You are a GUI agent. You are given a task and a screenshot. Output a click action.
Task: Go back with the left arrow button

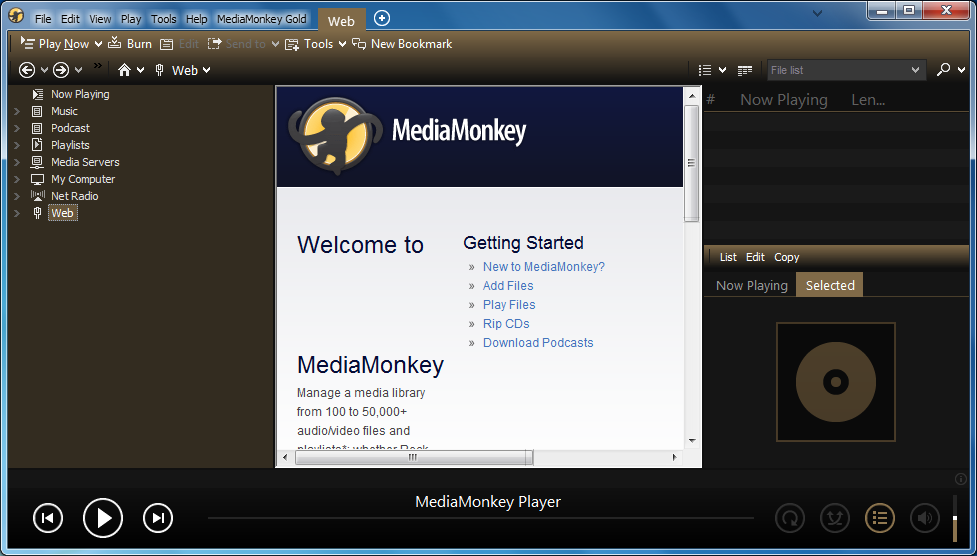pyautogui.click(x=27, y=70)
